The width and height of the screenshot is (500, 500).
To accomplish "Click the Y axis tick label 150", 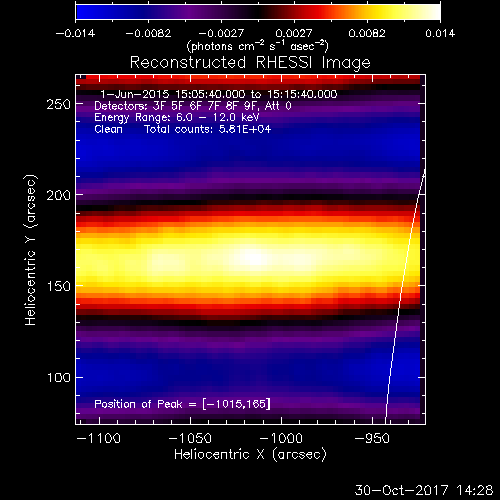I will pos(58,286).
